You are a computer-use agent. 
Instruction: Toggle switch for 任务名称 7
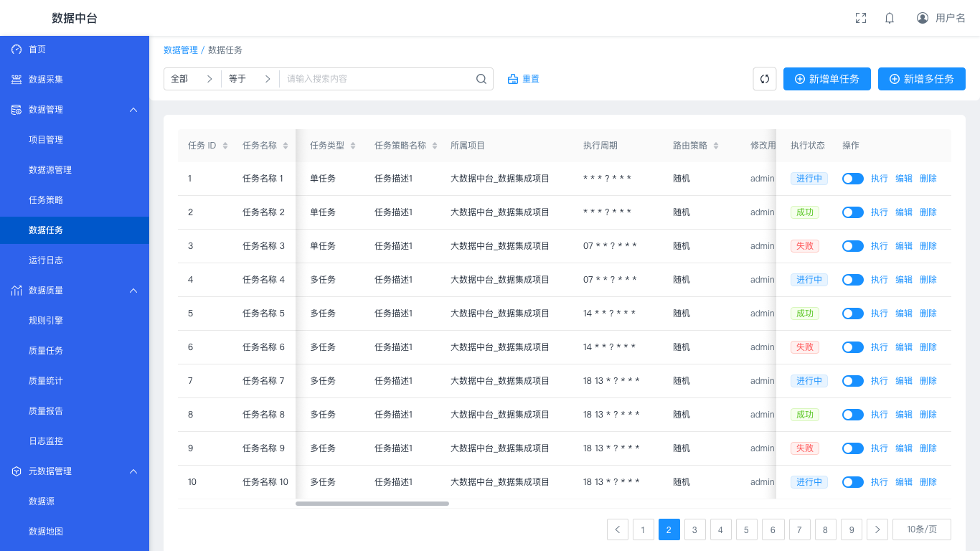[x=853, y=381]
